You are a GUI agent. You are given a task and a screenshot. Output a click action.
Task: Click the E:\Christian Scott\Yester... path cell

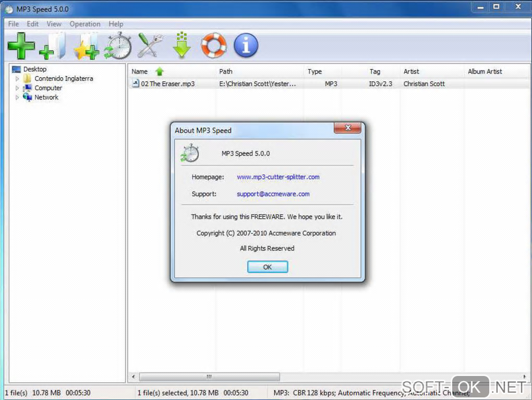pyautogui.click(x=257, y=84)
